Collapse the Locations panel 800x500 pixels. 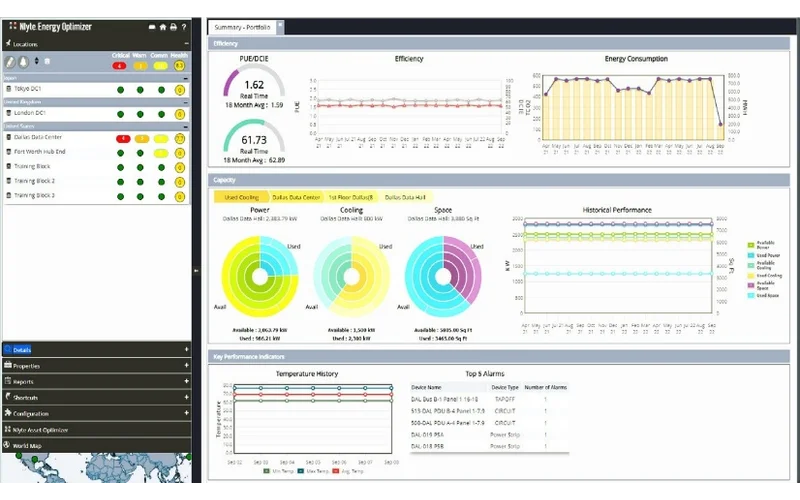coord(186,43)
